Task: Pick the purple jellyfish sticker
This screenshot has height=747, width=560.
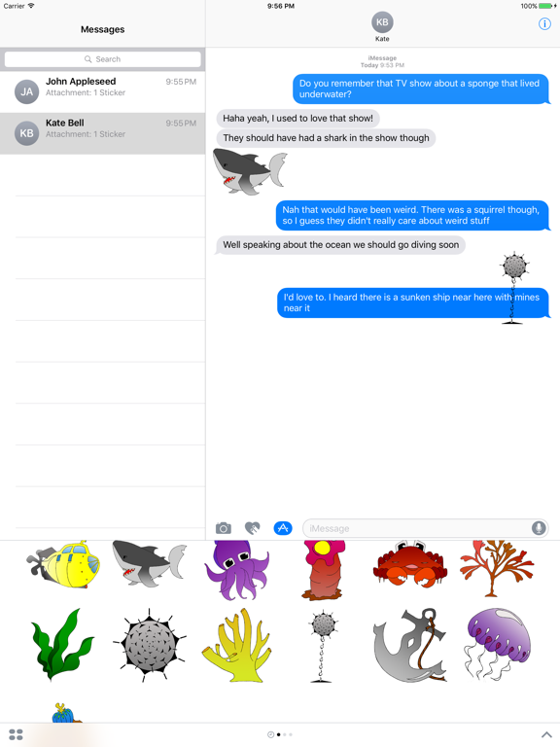Action: (x=497, y=644)
